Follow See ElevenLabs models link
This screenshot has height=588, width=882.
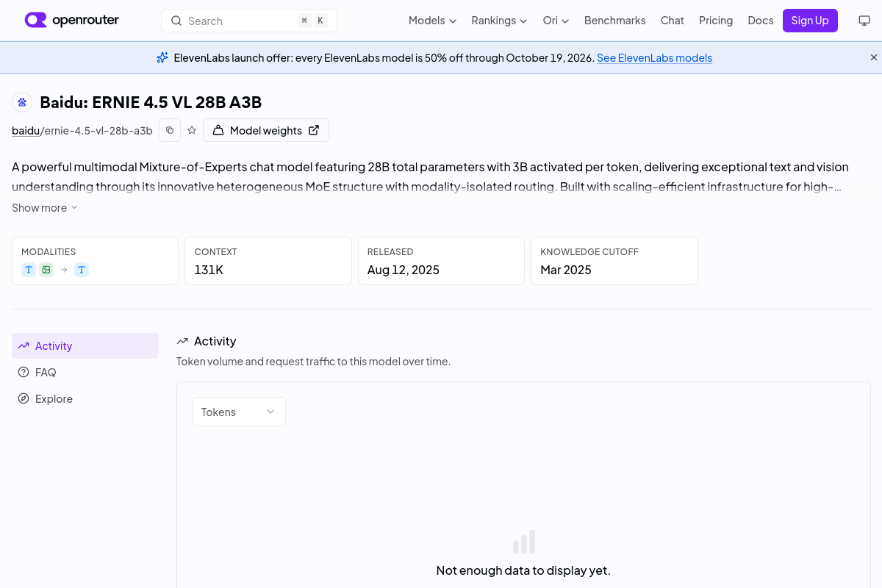tap(654, 57)
